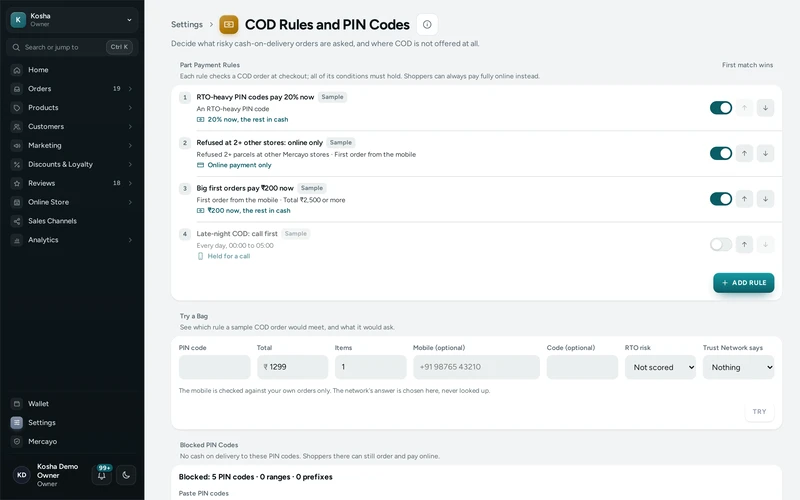The width and height of the screenshot is (800, 500).
Task: Click the Code (optional) field
Action: coord(582,367)
